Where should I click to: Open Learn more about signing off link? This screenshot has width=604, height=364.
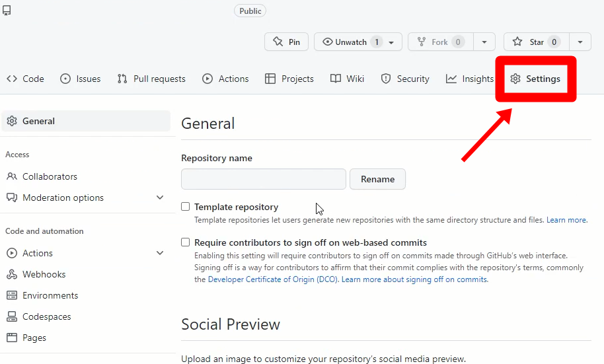pos(414,279)
